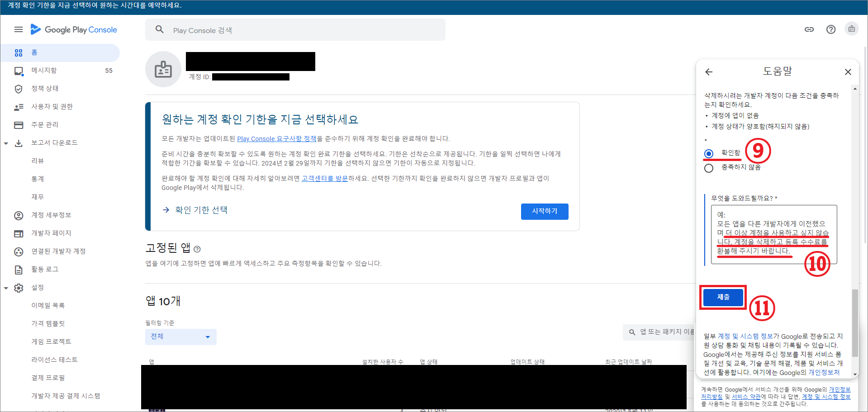
Task: Collapse the 보고서 다운로드 section arrow
Action: click(x=6, y=143)
